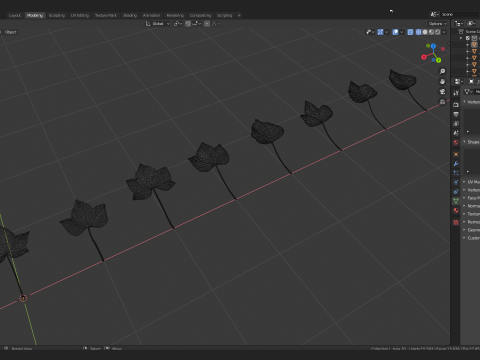Viewport: 480px width, 360px height.
Task: Open the Particle properties tab
Action: (456, 173)
